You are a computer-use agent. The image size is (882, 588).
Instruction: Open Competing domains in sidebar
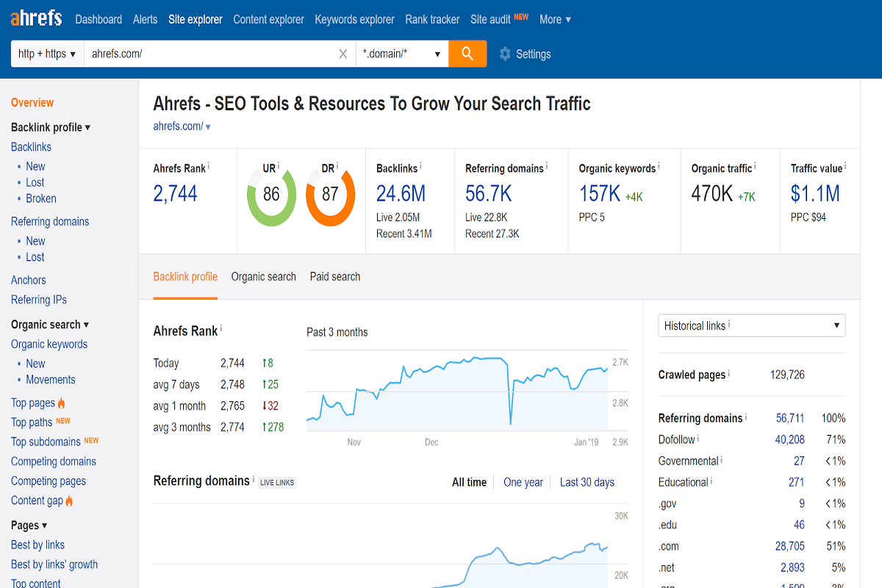point(54,462)
